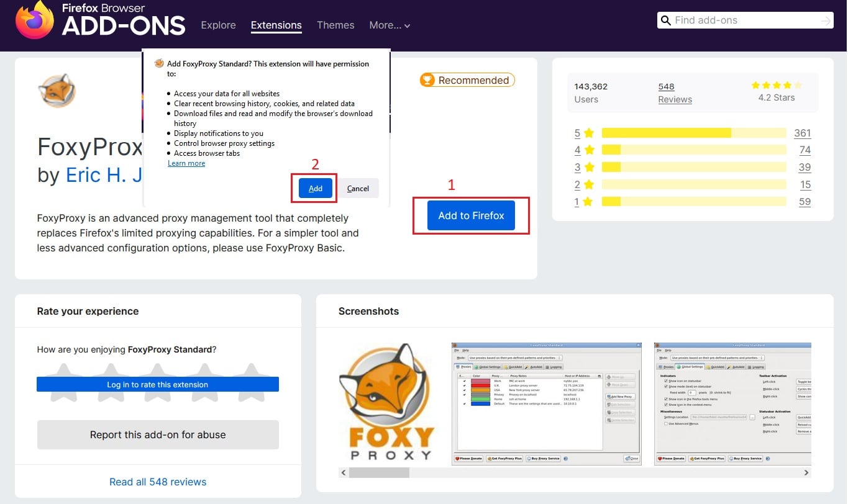Click the 3 star rating row label
848x504 pixels.
point(584,167)
